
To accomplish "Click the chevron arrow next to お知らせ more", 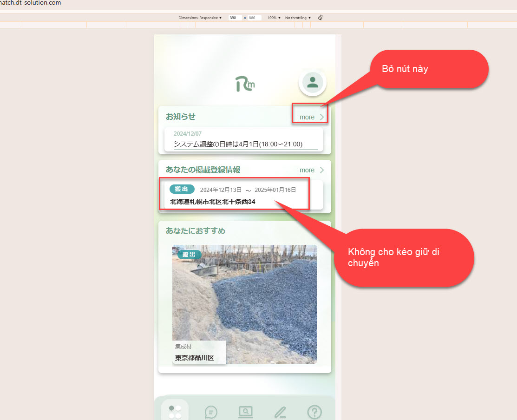I will tap(322, 117).
